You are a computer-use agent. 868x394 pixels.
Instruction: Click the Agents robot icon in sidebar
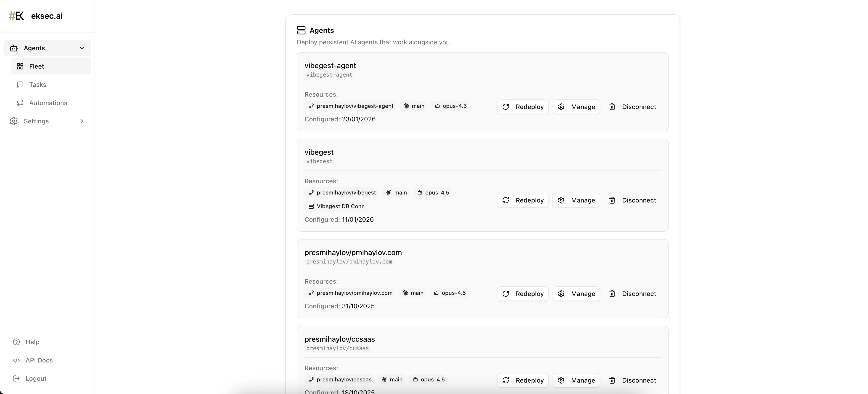14,48
